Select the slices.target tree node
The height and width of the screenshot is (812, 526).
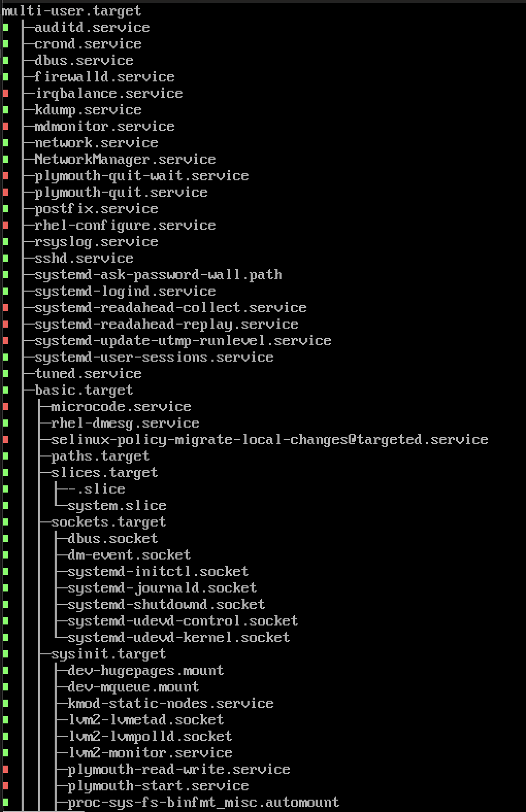[x=104, y=472]
